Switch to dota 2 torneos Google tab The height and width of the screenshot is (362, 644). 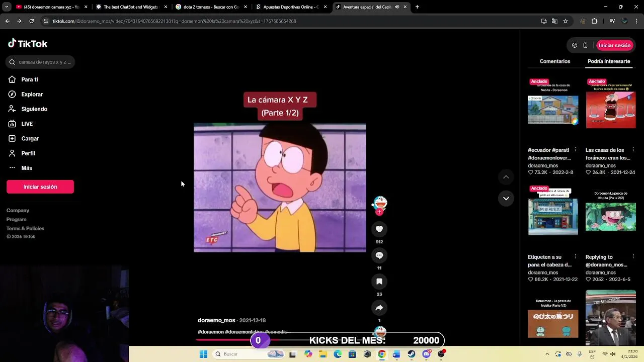[211, 7]
